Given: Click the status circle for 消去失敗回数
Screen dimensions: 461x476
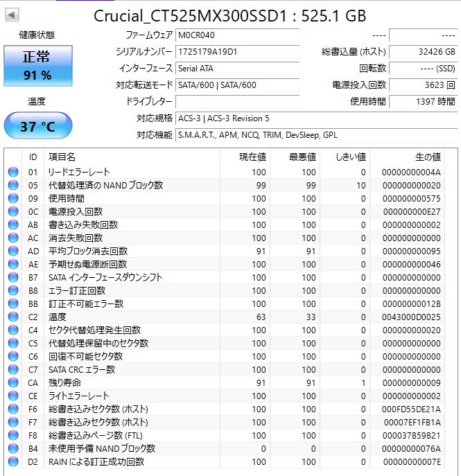Looking at the screenshot, I should (13, 238).
